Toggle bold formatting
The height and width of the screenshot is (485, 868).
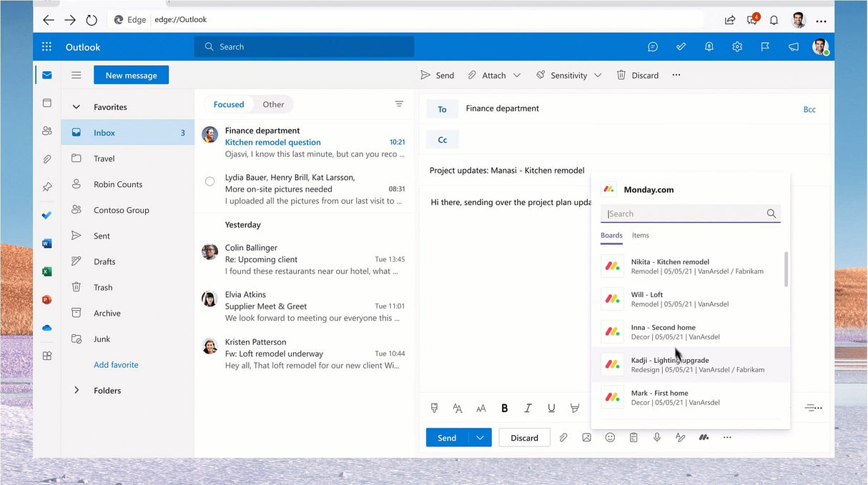(504, 408)
